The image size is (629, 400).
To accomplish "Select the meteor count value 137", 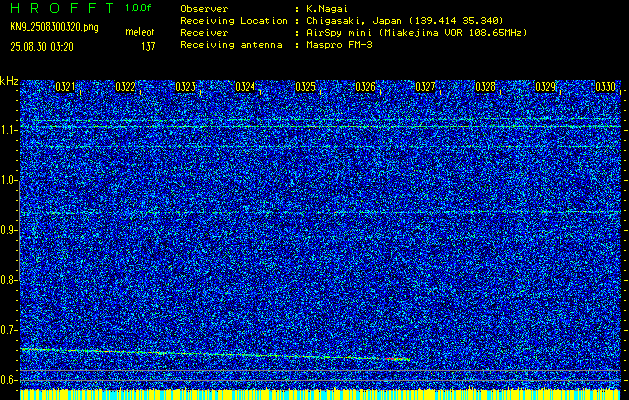I will coord(148,47).
